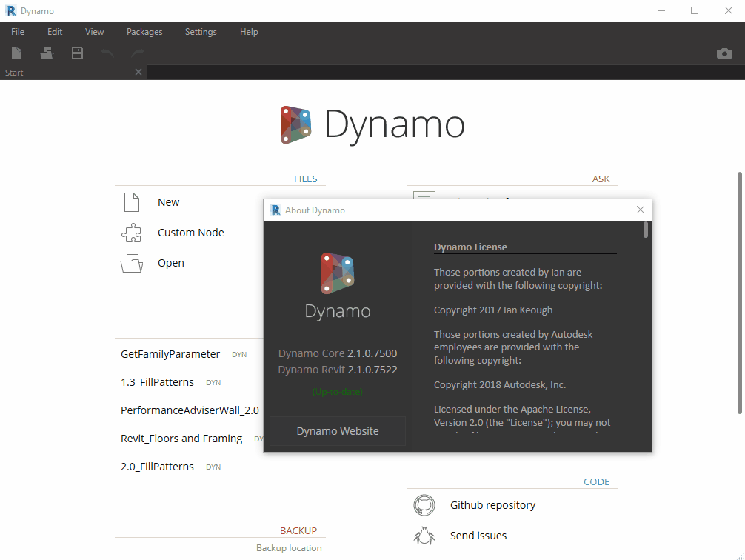Open recent file GetFamilyParameter
The width and height of the screenshot is (745, 560).
pos(170,354)
